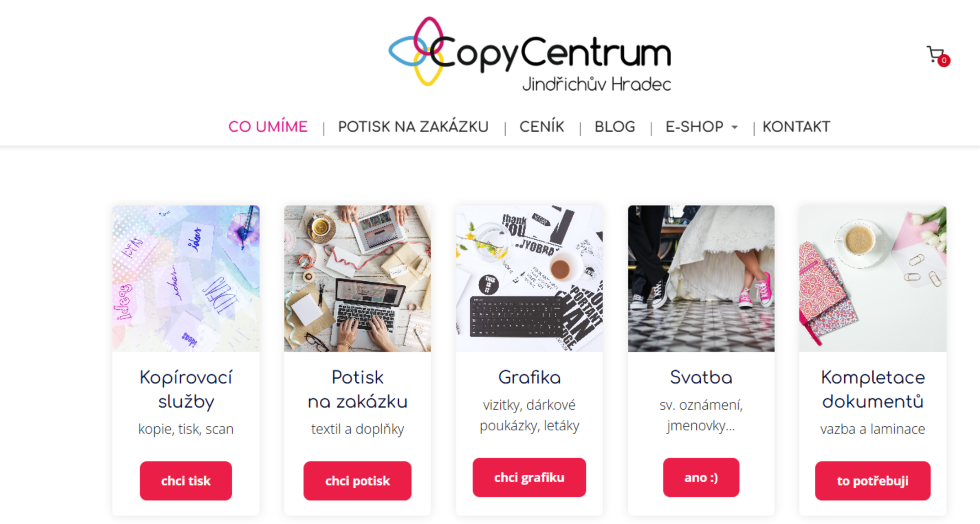The width and height of the screenshot is (980, 524).
Task: Open the Grafika keyboard image
Action: point(529,278)
